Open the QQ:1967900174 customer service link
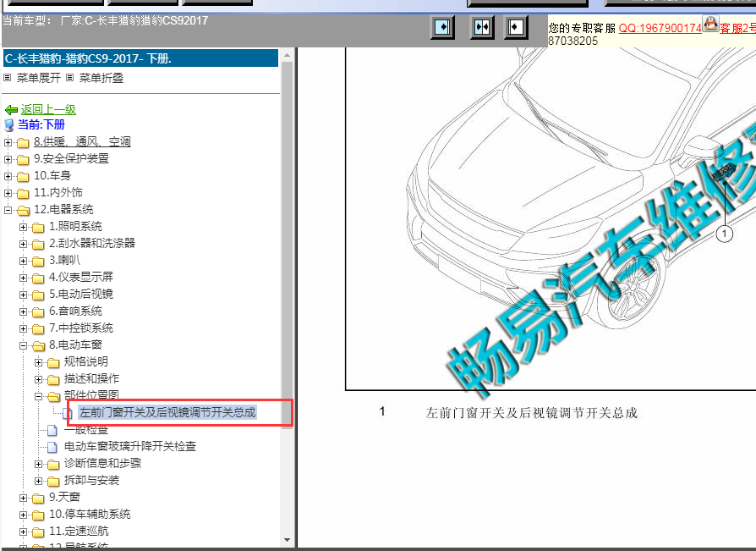 660,28
